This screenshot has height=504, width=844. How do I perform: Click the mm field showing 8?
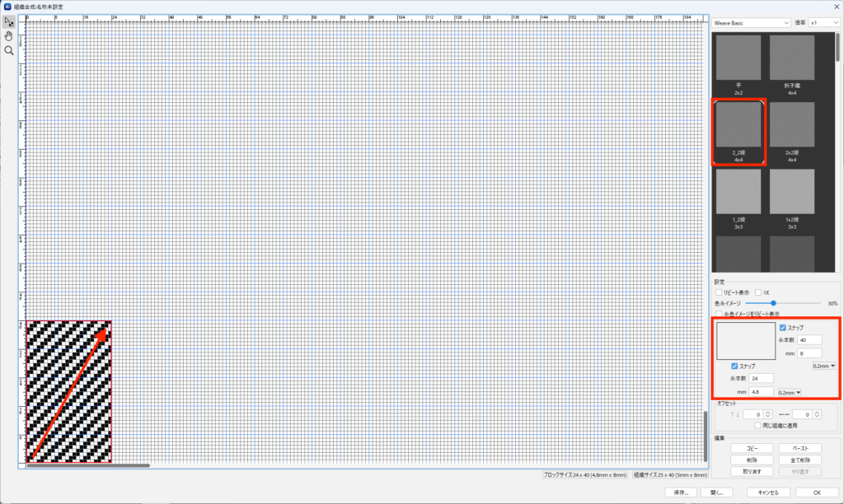tap(809, 353)
